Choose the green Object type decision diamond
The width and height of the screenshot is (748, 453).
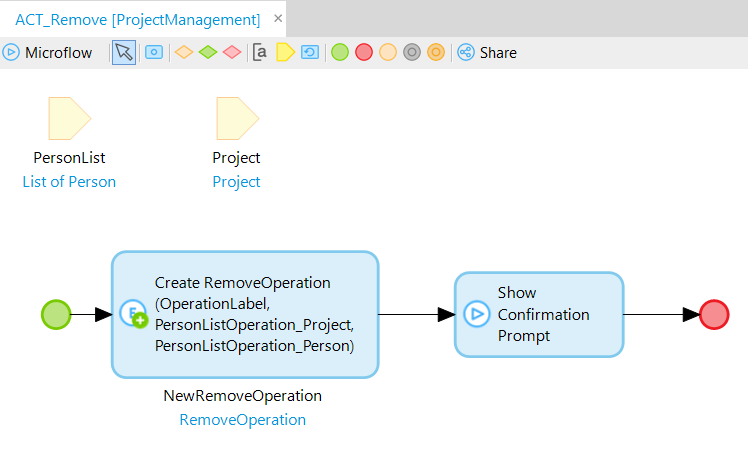point(208,52)
